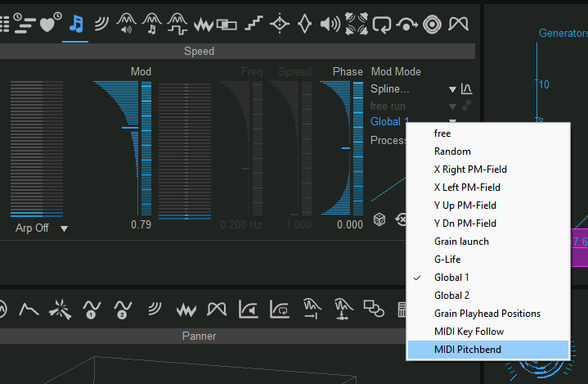Click the blue Global 1 source selector
Viewport: 588px width, 384px height.
pyautogui.click(x=389, y=121)
